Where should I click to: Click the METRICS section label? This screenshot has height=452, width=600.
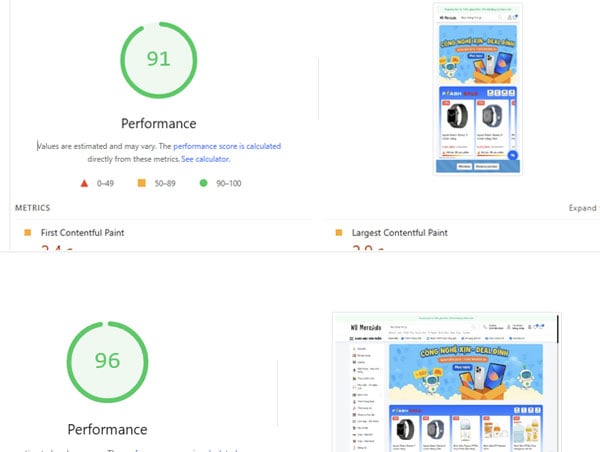coord(33,208)
